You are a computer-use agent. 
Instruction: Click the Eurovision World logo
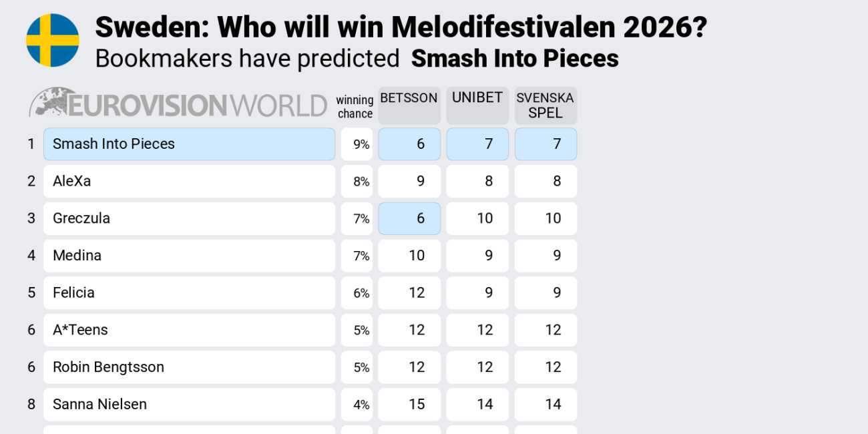(x=178, y=105)
